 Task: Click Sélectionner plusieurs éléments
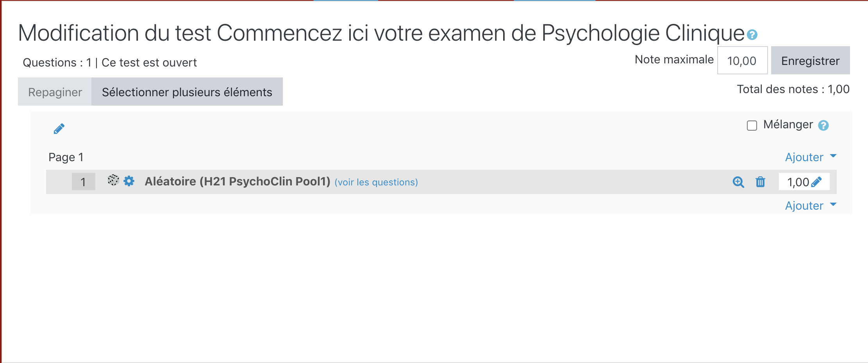point(187,92)
